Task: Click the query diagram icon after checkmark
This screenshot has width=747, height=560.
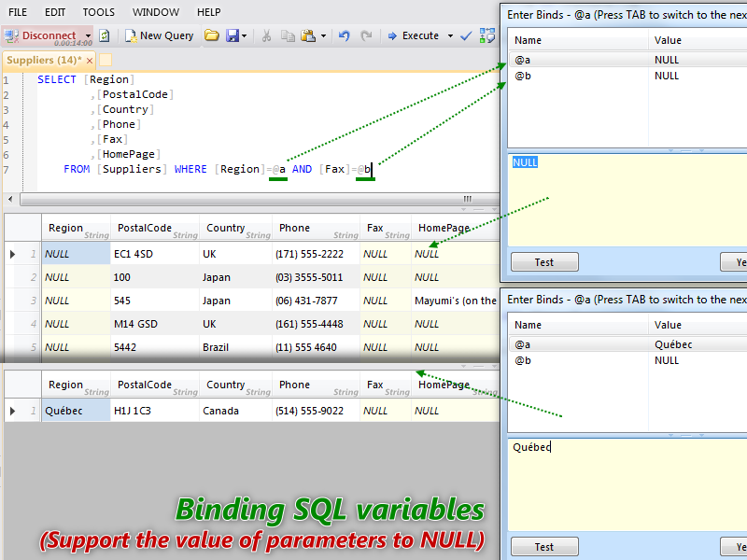Action: tap(486, 35)
